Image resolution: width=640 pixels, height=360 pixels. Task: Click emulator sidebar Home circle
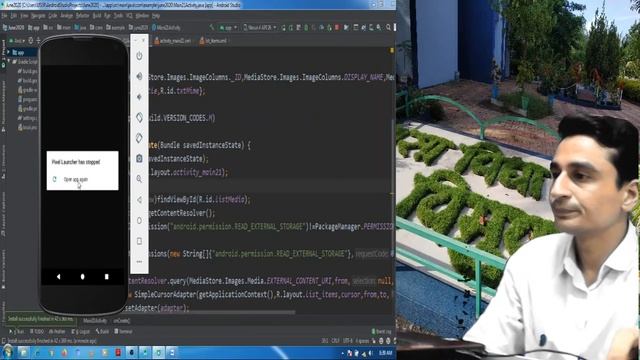tap(139, 220)
